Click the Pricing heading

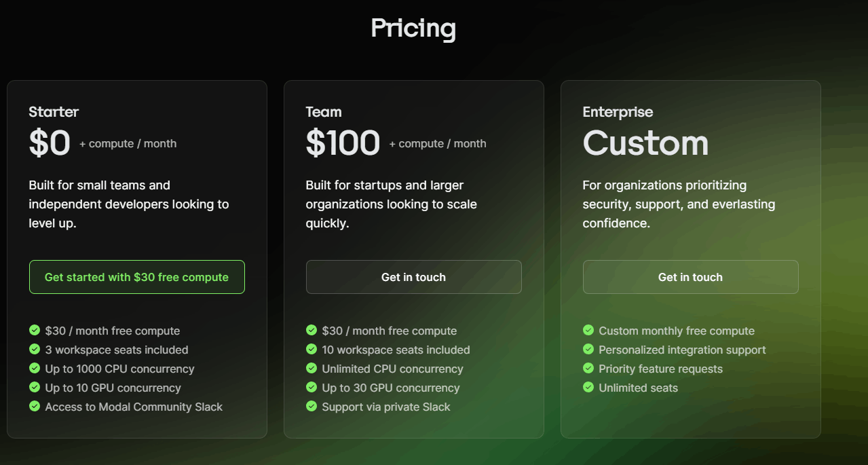click(413, 29)
